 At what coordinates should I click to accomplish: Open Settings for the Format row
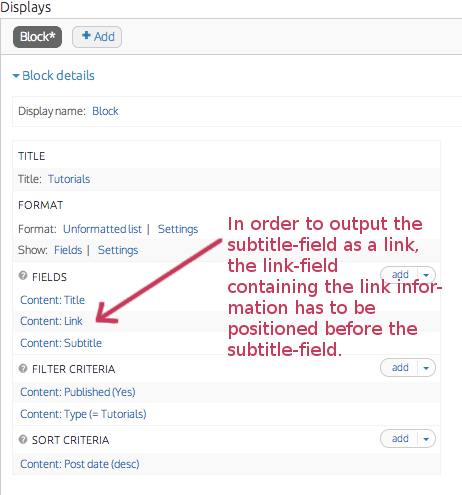pos(178,229)
